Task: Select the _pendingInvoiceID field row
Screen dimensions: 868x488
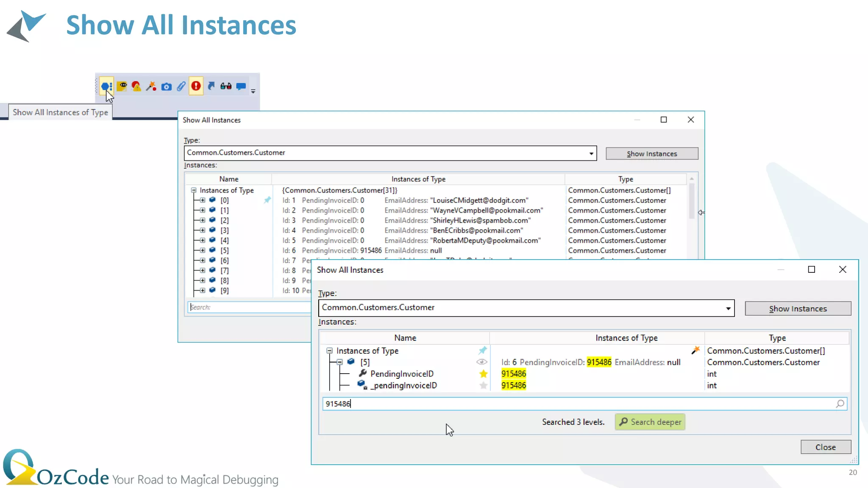Action: tap(403, 385)
